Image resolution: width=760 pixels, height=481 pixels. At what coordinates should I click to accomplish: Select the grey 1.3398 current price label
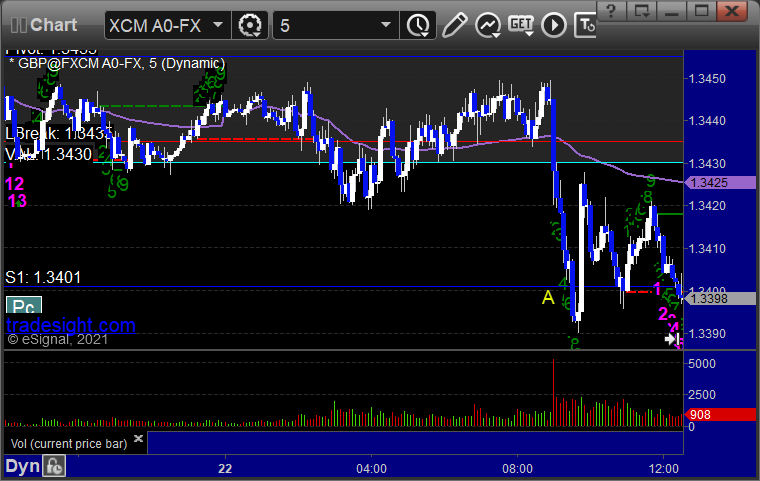point(720,299)
